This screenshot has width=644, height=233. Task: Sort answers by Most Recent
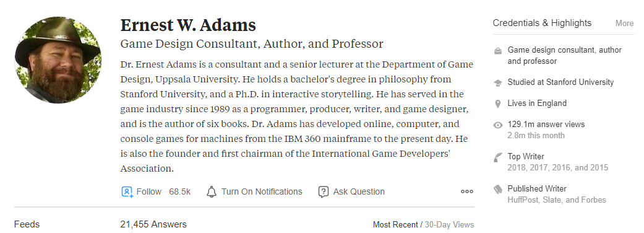[395, 225]
